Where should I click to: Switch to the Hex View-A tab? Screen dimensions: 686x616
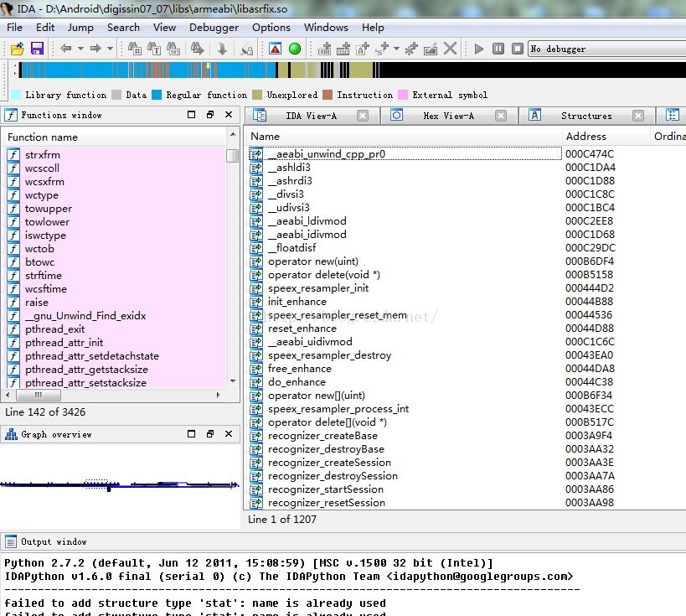[x=447, y=116]
